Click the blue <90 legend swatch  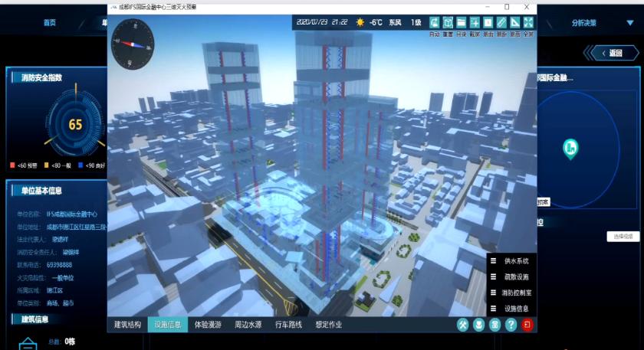coord(80,165)
